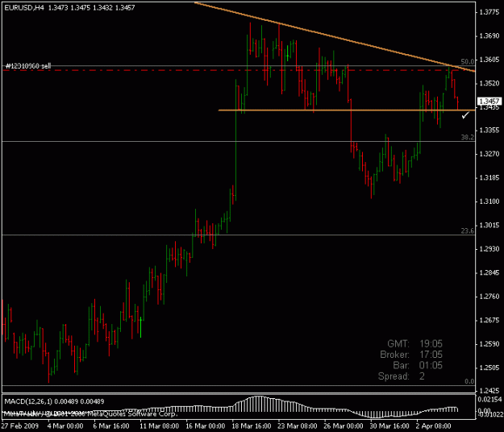The image size is (504, 432).
Task: Click the 'Broker:' label
Action: click(394, 355)
